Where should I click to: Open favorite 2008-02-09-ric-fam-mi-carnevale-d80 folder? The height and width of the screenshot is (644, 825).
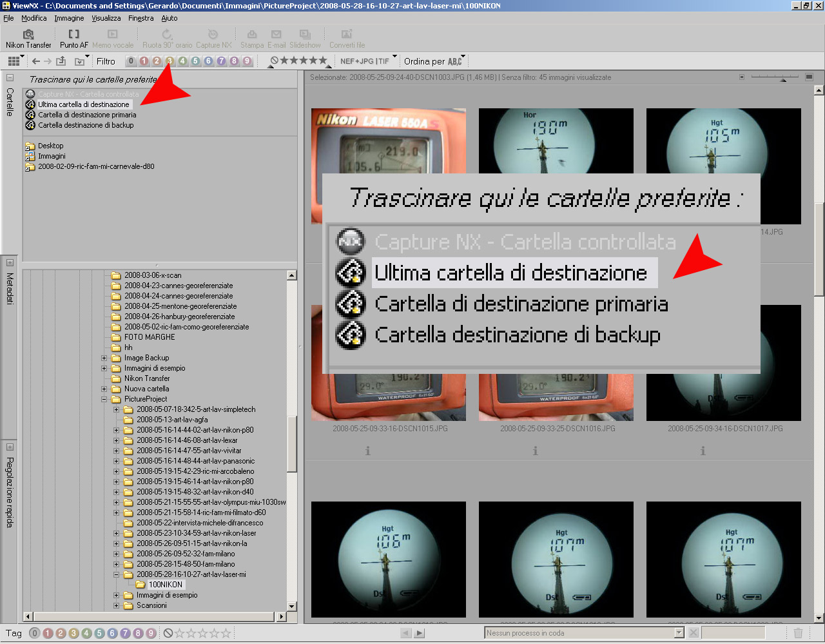(x=96, y=166)
